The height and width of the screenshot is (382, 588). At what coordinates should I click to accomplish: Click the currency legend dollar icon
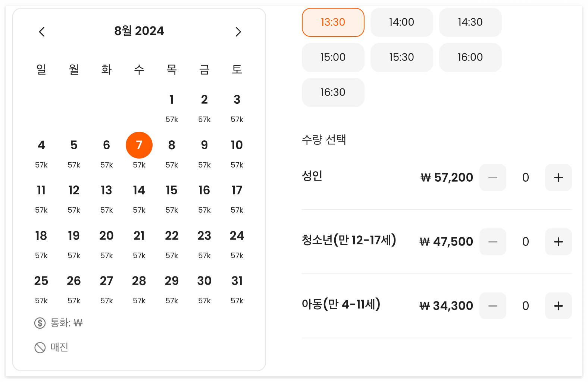click(x=39, y=323)
